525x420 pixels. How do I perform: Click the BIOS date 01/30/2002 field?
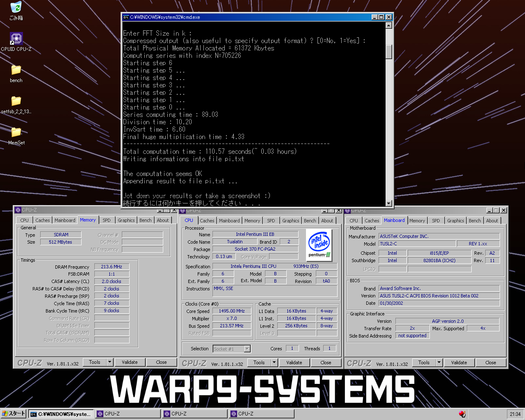(439, 304)
